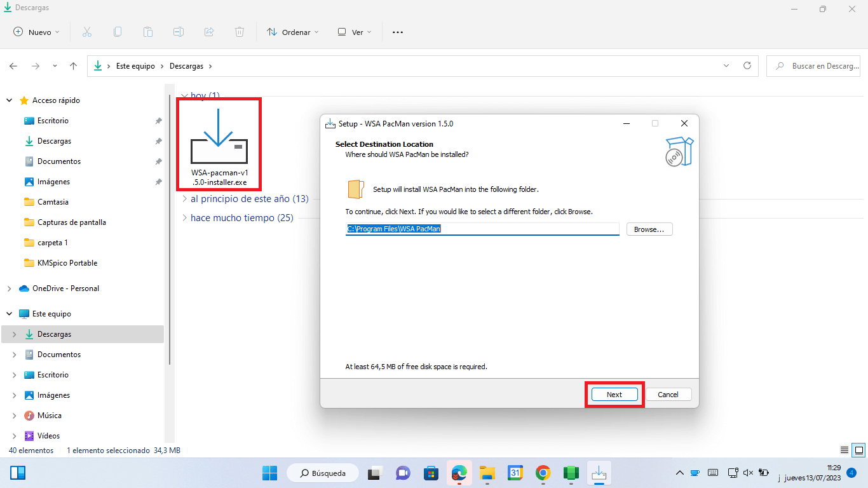Expand Descargas under Este equipo

[15, 334]
